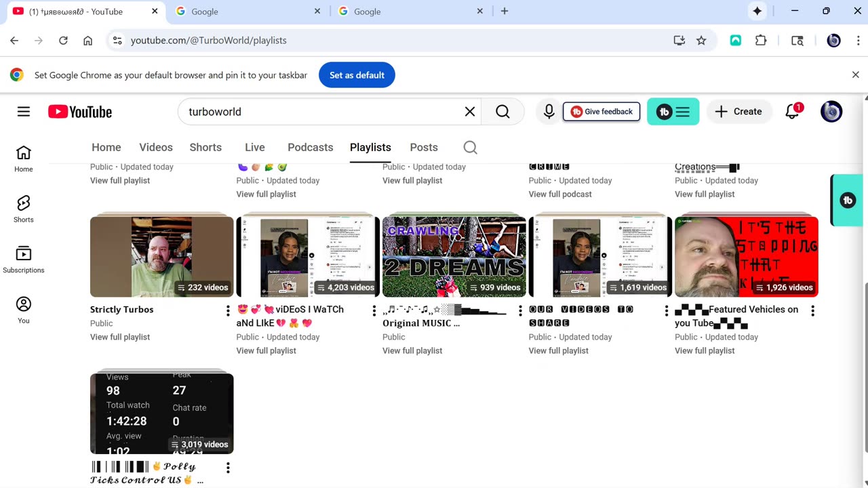The image size is (868, 488).
Task: Click View full podcast link
Action: 560,194
